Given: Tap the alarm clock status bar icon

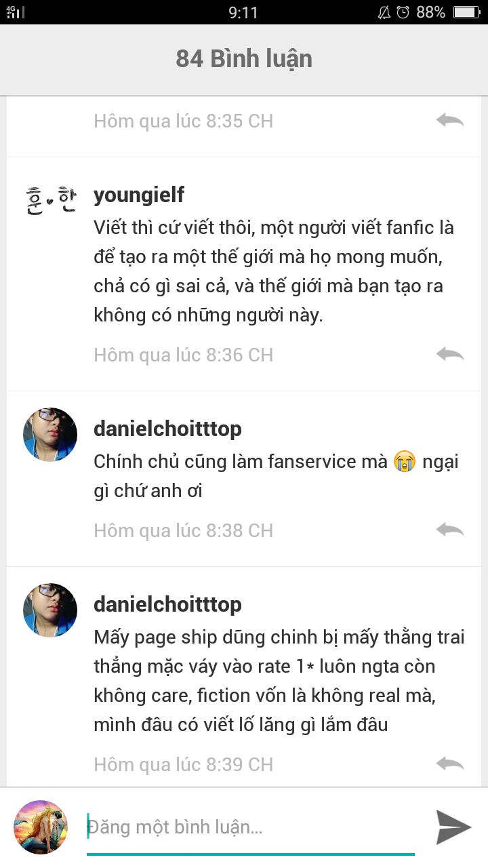Looking at the screenshot, I should [x=403, y=12].
